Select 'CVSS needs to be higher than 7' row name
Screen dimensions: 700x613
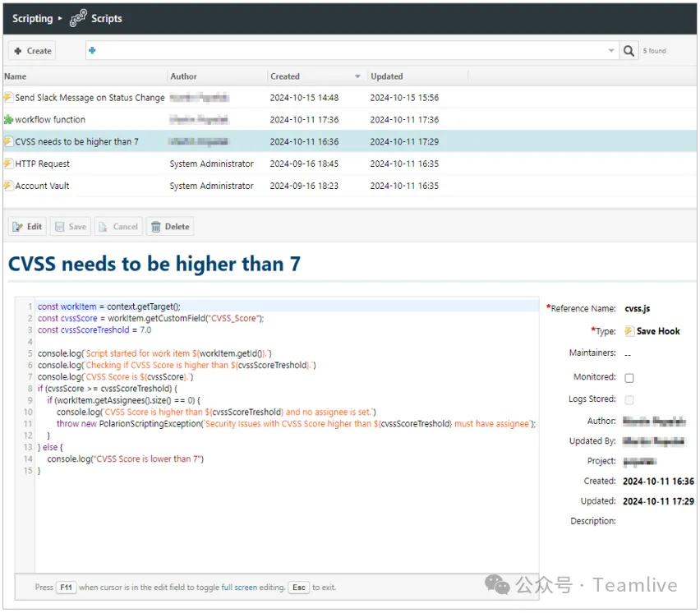tap(76, 141)
